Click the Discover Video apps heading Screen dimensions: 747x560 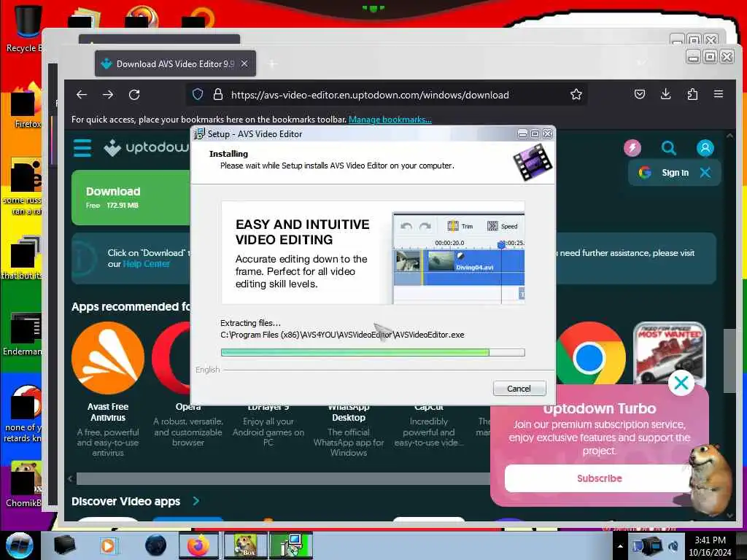[x=125, y=502]
